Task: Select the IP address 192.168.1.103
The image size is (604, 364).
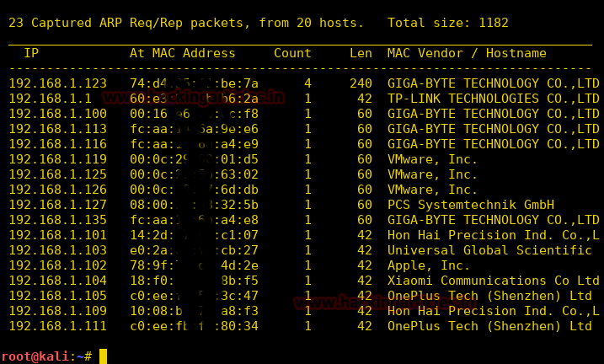Action: click(x=58, y=250)
